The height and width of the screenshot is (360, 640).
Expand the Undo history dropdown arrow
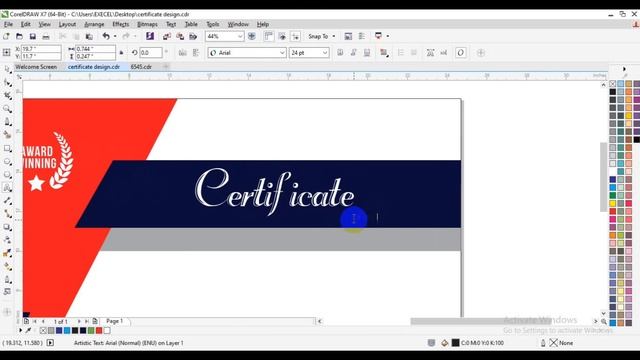(115, 36)
